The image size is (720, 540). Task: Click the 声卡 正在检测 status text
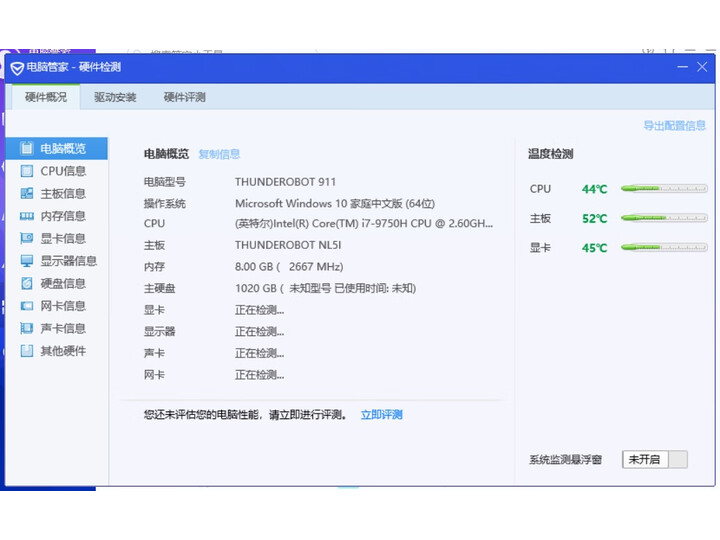coord(259,353)
